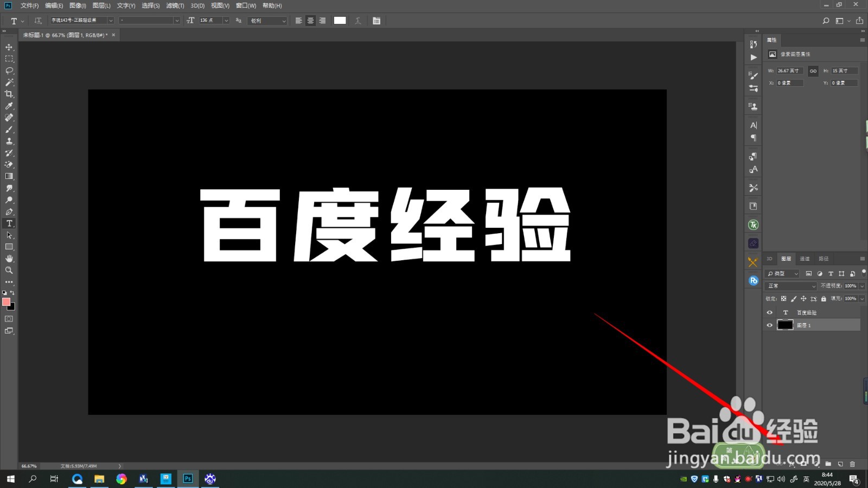Toggle pixel layer filter
The height and width of the screenshot is (488, 868).
(x=808, y=273)
